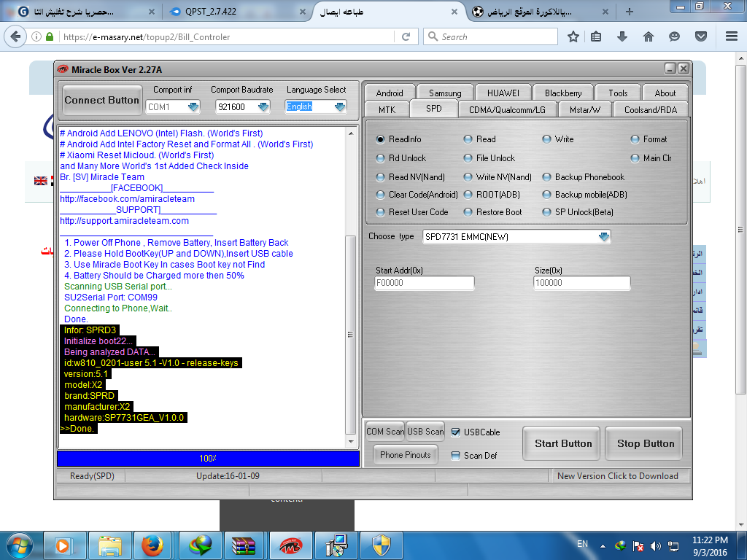This screenshot has height=560, width=747.
Task: Click the Size(0x) input field
Action: 581,282
